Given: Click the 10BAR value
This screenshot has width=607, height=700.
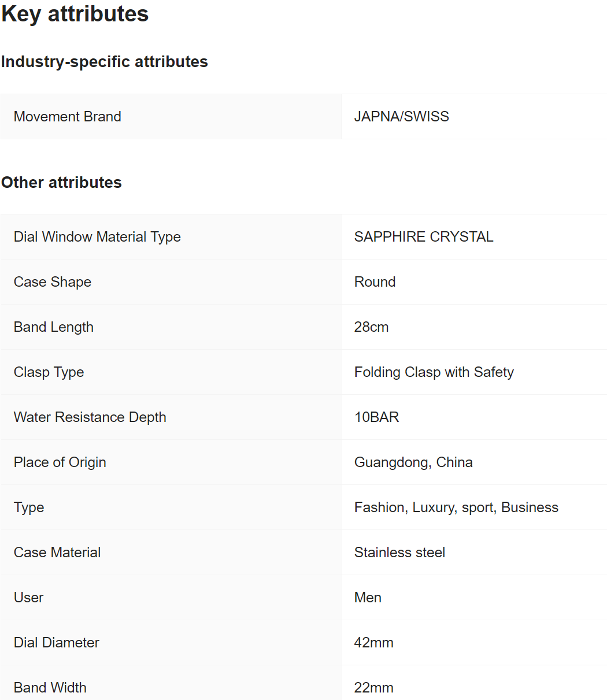Looking at the screenshot, I should point(377,417).
